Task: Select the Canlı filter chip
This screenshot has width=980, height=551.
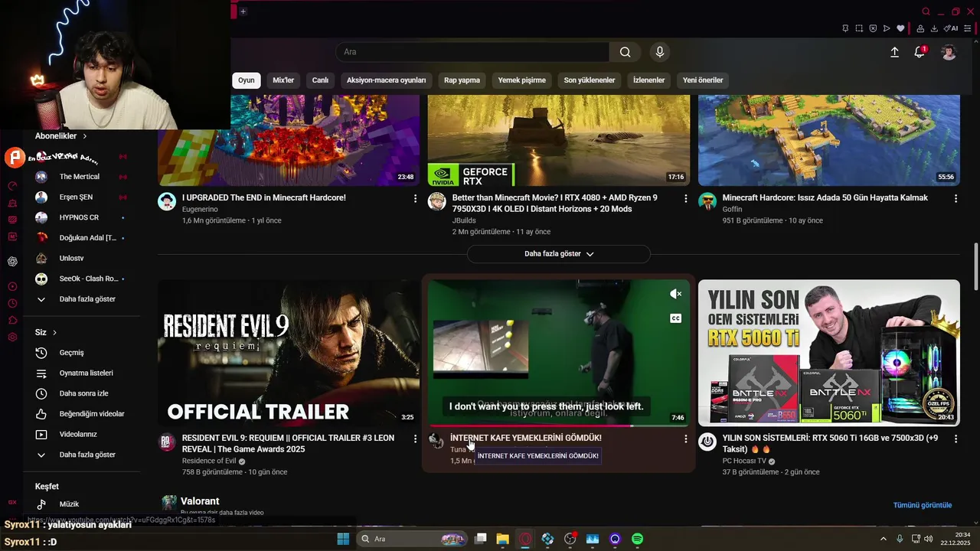Action: coord(320,80)
